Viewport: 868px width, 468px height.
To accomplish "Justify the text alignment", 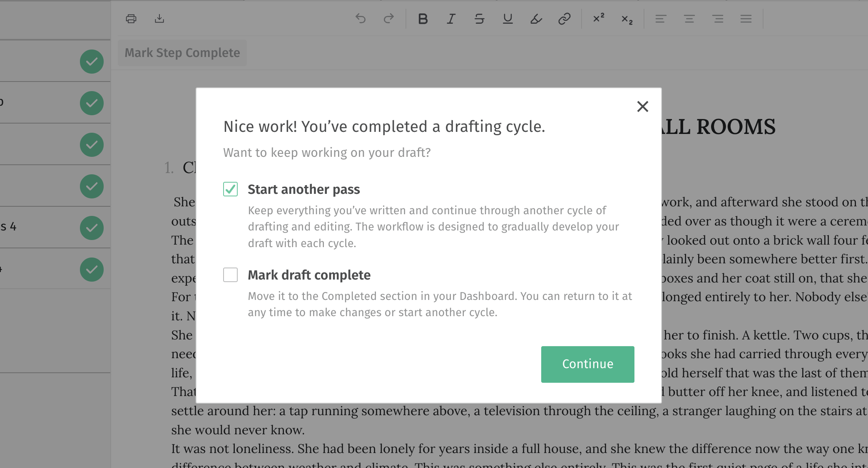I will coord(746,19).
